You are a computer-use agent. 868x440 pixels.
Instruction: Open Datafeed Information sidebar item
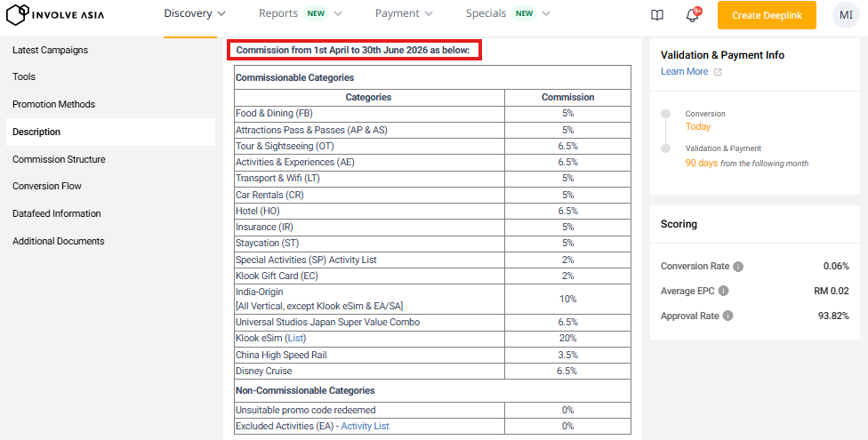click(x=56, y=213)
